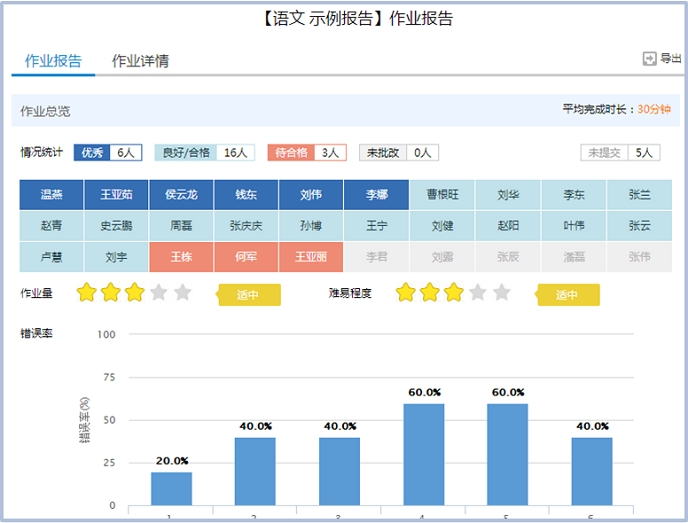The width and height of the screenshot is (688, 523).
Task: Click the fifth gray star of 难易程度
Action: point(501,293)
